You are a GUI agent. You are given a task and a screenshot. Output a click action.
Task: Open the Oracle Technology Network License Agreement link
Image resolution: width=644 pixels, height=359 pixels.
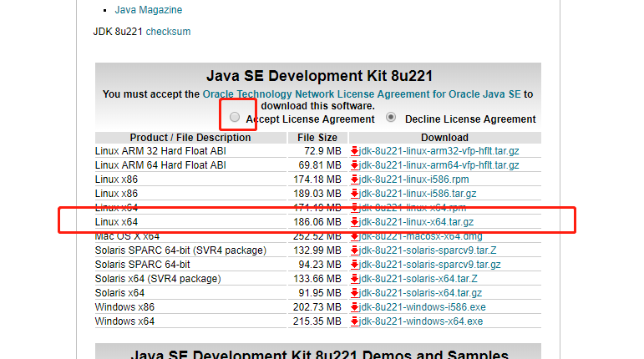pos(362,94)
